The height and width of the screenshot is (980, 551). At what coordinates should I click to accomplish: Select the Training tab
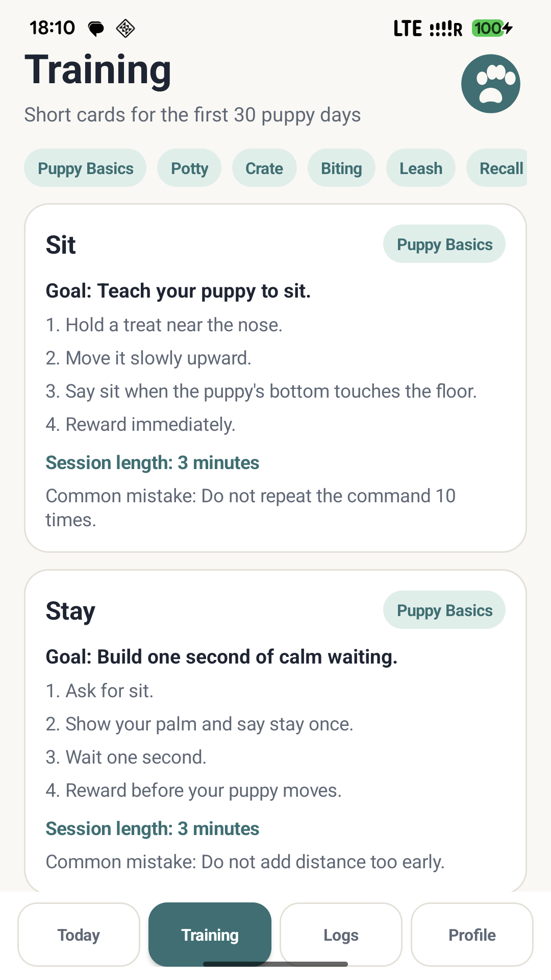pos(210,935)
